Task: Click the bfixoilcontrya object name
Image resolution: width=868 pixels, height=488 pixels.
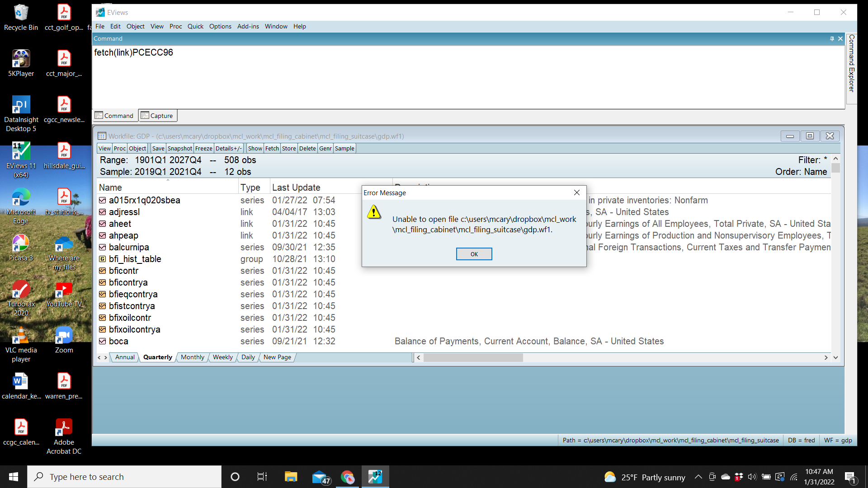Action: [135, 329]
